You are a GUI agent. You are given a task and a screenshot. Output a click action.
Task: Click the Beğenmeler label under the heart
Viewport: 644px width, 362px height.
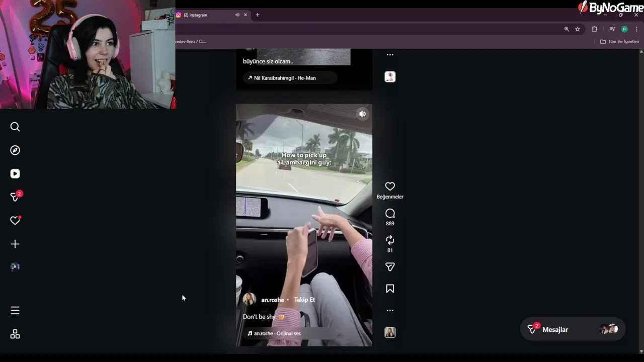click(390, 197)
